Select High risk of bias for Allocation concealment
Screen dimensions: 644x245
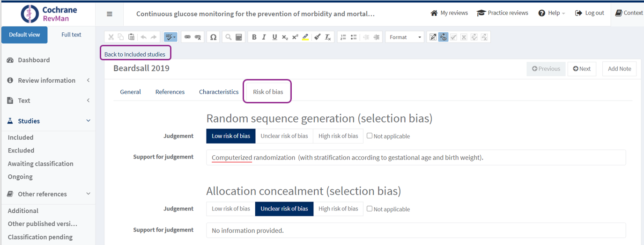click(338, 209)
